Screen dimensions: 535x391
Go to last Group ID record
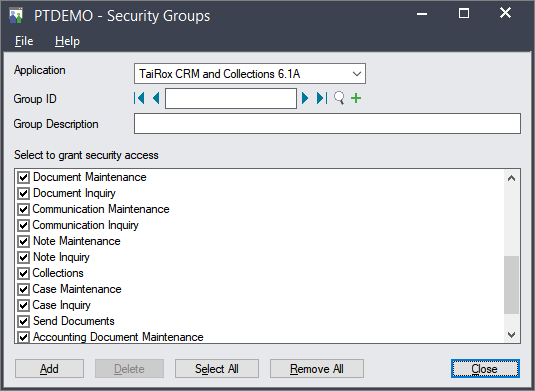322,98
